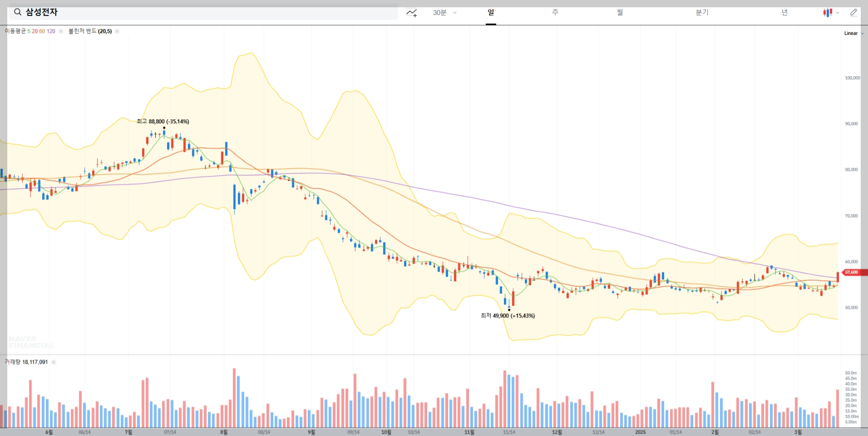Click the 2025 year axis label
Screen dimensions: 868x436
coord(640,432)
